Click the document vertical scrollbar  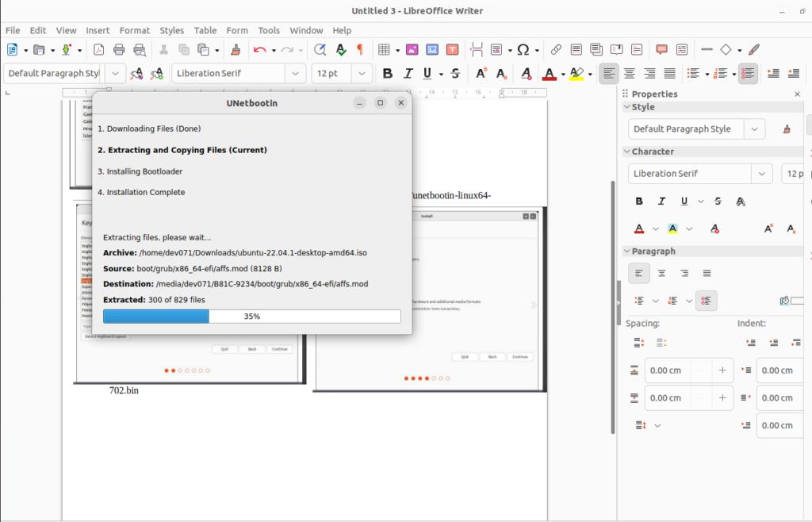(x=613, y=307)
